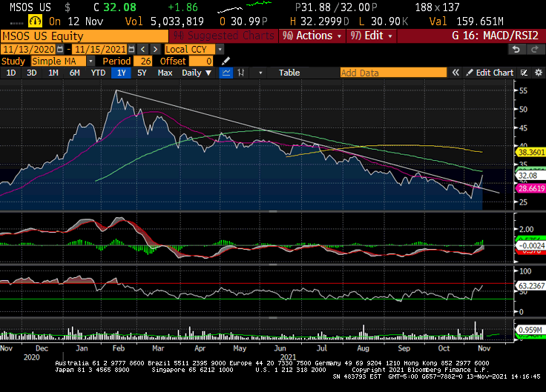Select the 3D time range
This screenshot has height=392, width=546.
(x=32, y=73)
